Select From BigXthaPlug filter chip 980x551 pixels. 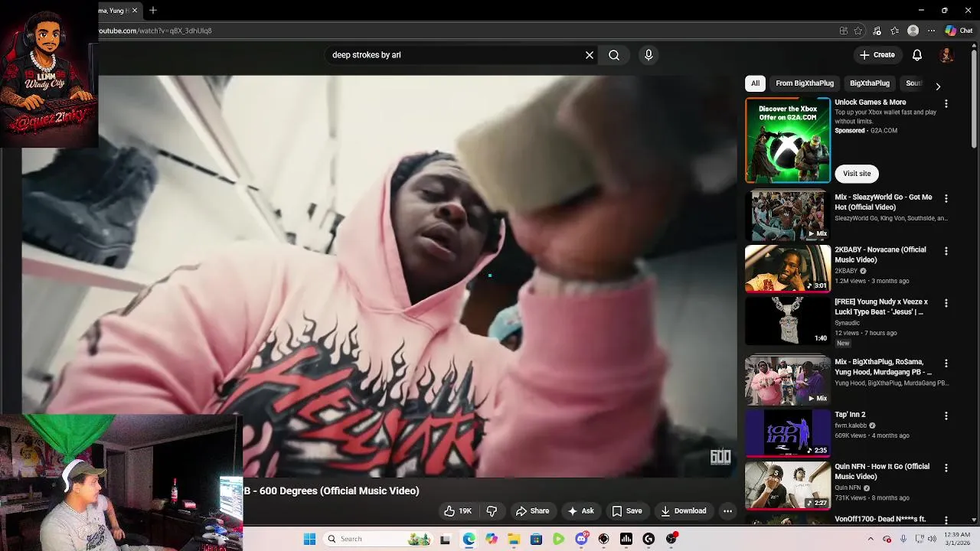click(x=805, y=83)
